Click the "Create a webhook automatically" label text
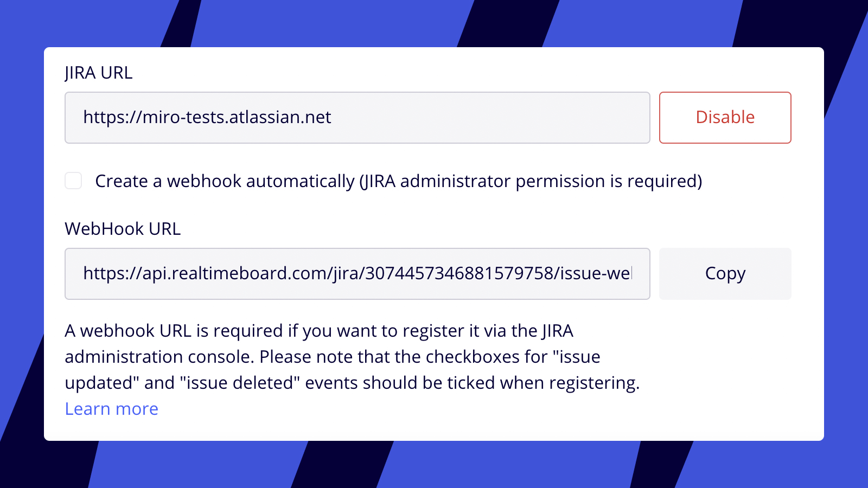 [x=225, y=181]
